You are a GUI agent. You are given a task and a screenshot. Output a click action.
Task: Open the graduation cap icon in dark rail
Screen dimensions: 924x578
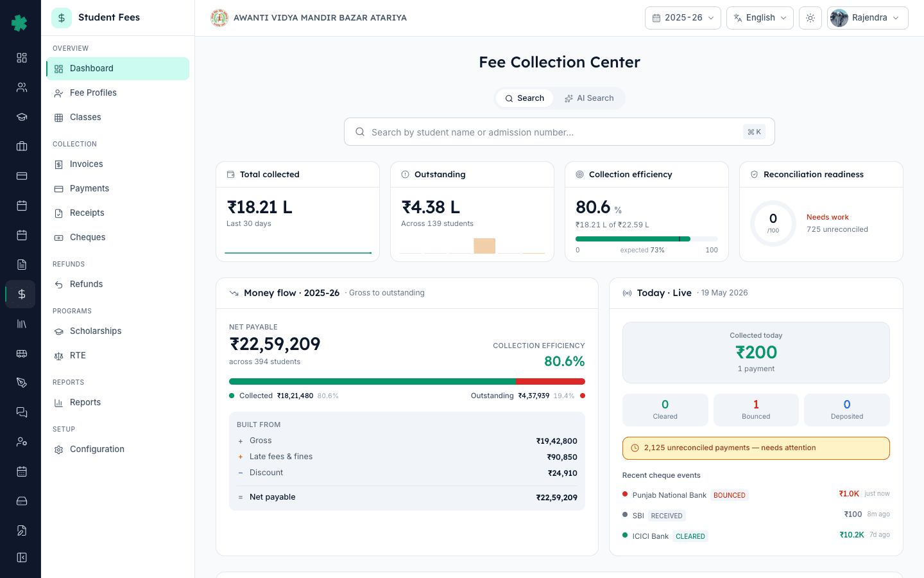(x=22, y=117)
